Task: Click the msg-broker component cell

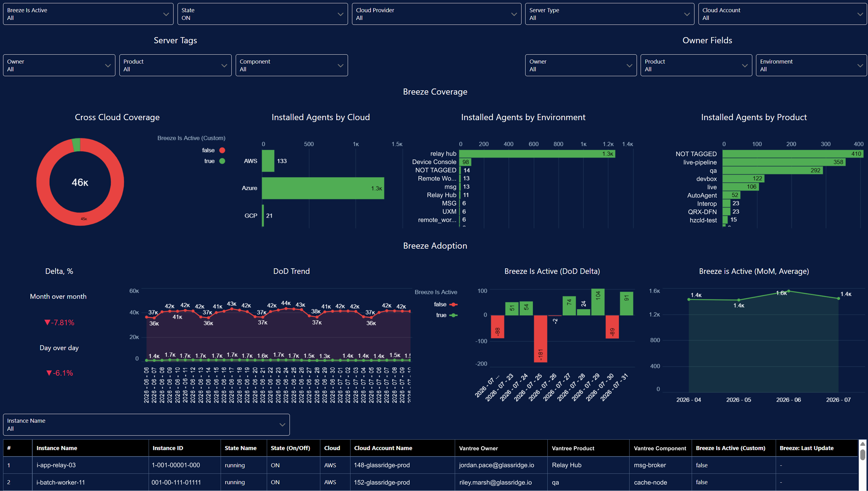Action: 660,465
